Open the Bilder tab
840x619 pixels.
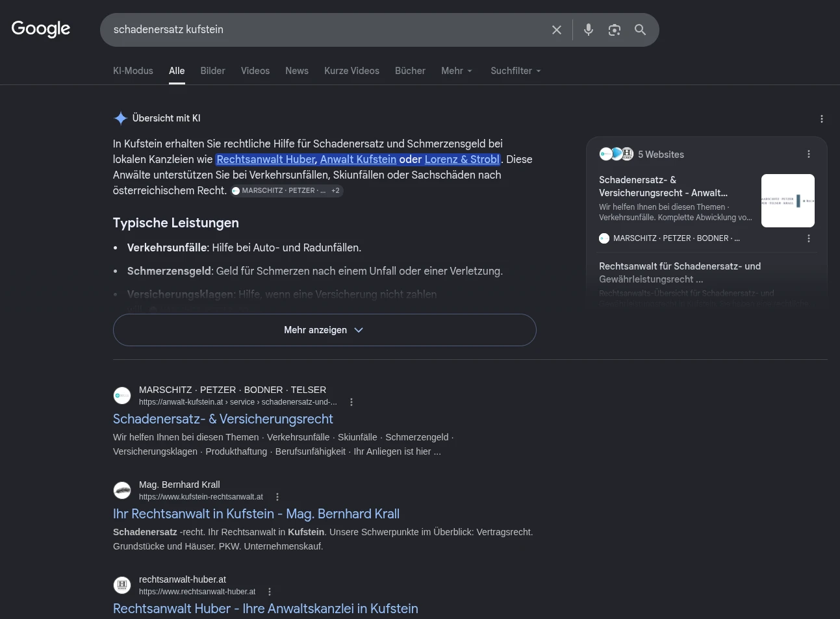point(212,71)
